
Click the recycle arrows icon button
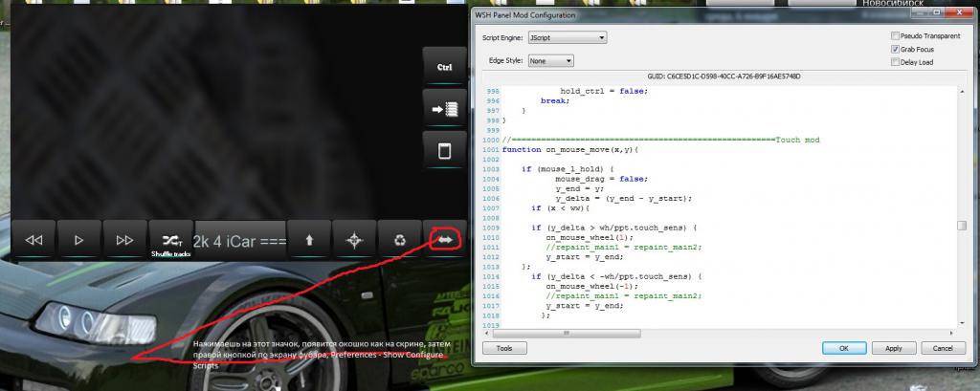click(400, 240)
